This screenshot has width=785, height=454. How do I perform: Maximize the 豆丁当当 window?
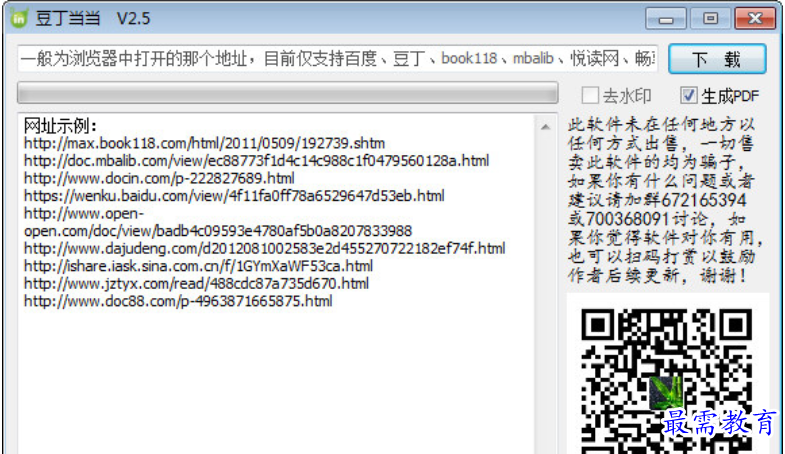pyautogui.click(x=710, y=19)
